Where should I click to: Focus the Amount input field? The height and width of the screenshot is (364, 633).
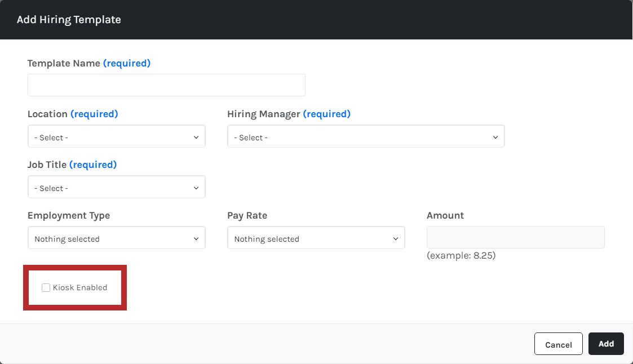pos(516,237)
